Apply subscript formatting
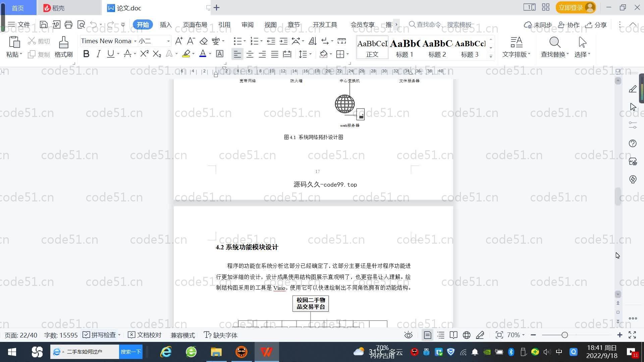The image size is (644, 362). (x=157, y=54)
